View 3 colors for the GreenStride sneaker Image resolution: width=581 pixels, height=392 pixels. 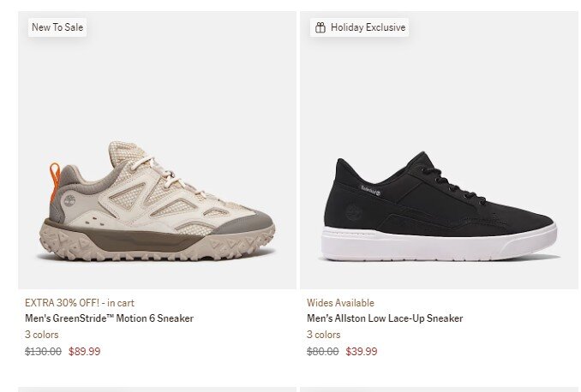pyautogui.click(x=41, y=335)
